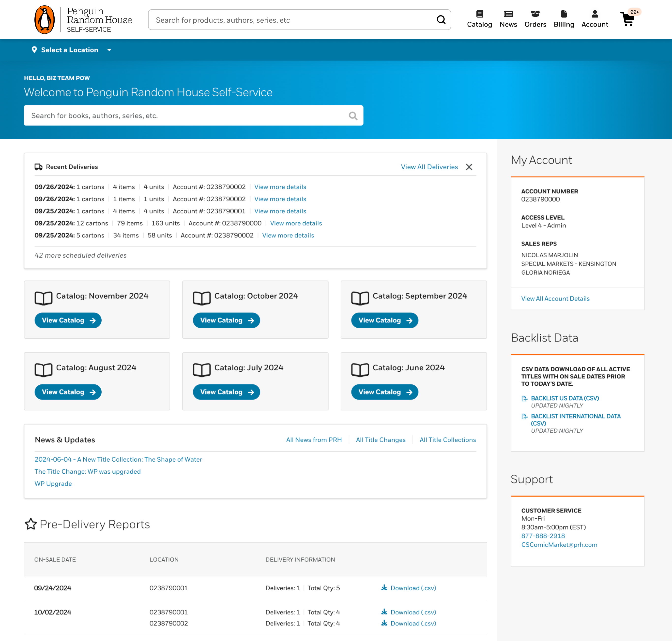The width and height of the screenshot is (672, 641).
Task: View more details for 09/26/2024 4 items delivery
Action: (x=280, y=187)
